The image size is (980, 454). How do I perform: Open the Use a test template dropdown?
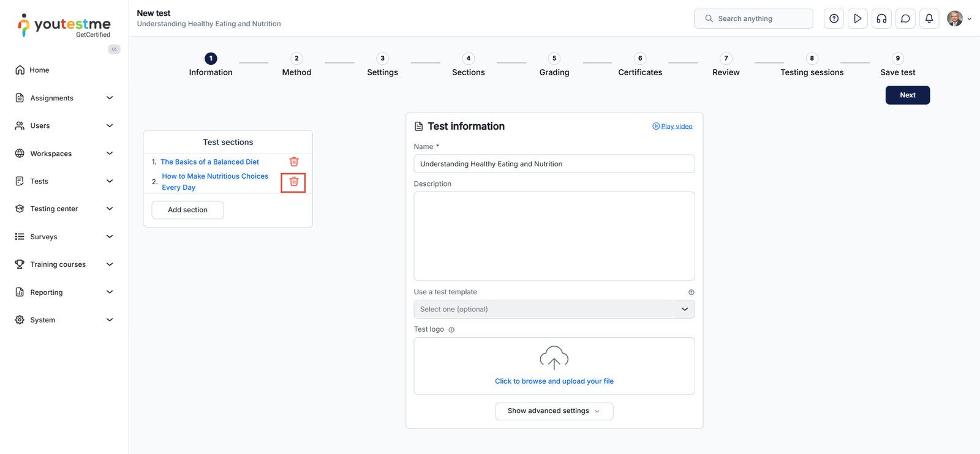tap(554, 309)
